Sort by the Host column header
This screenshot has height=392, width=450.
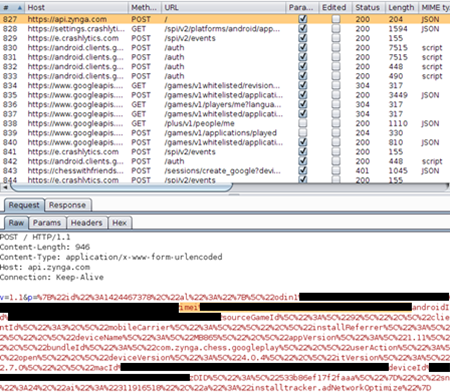[76, 7]
